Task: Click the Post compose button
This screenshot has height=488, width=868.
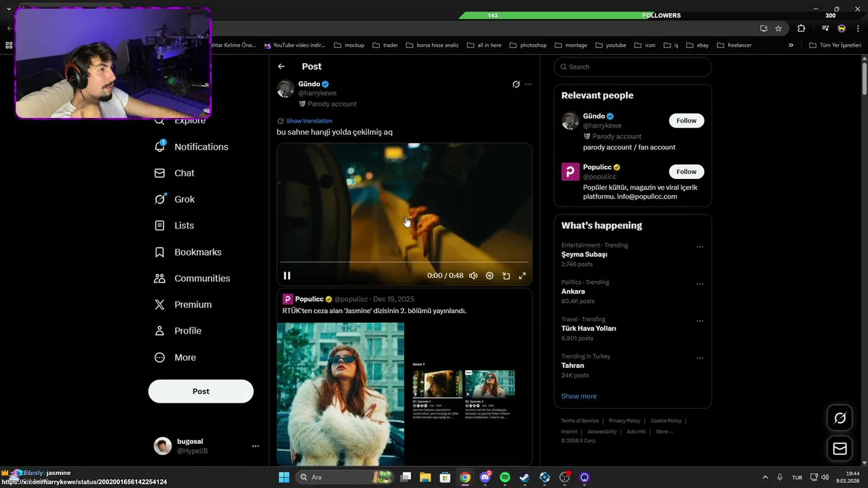Action: coord(201,391)
